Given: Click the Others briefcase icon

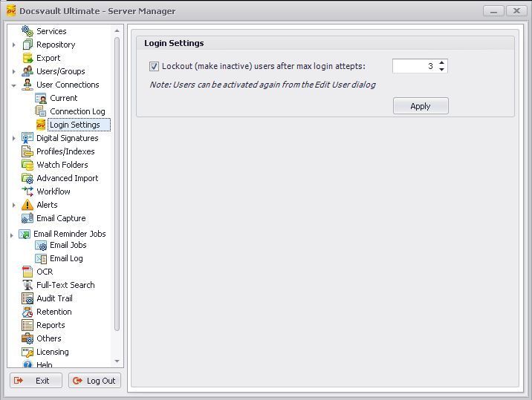Looking at the screenshot, I should 27,338.
